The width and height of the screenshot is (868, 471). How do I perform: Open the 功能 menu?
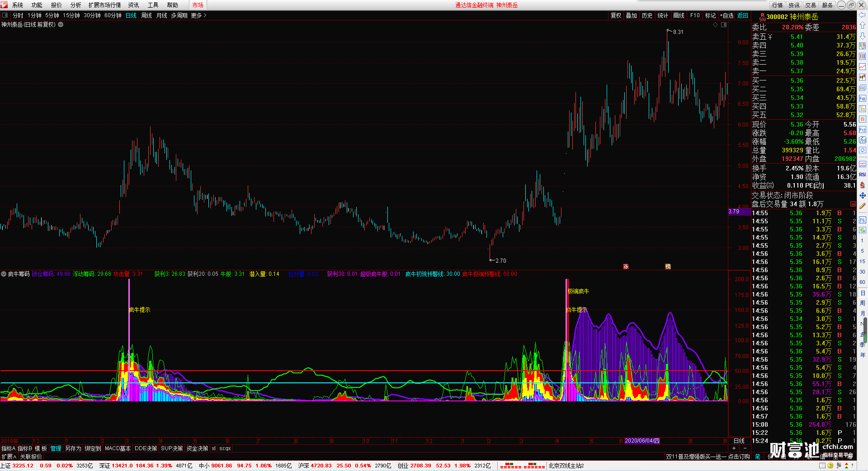(37, 5)
